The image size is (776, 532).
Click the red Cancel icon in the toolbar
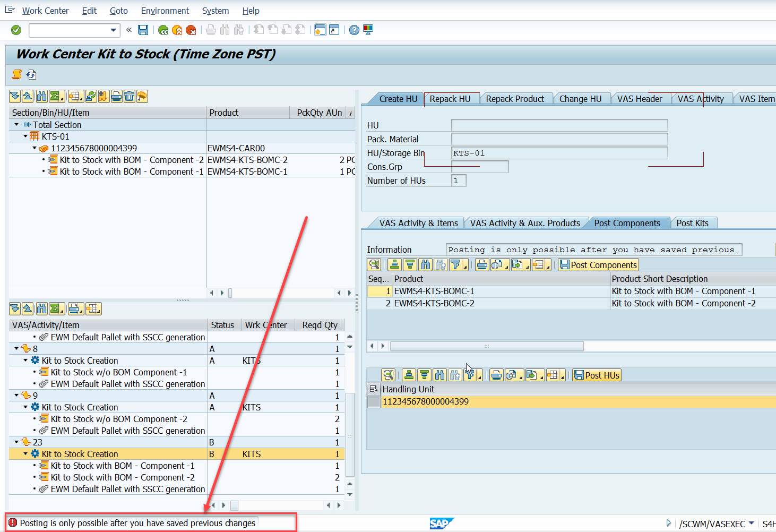coord(191,30)
